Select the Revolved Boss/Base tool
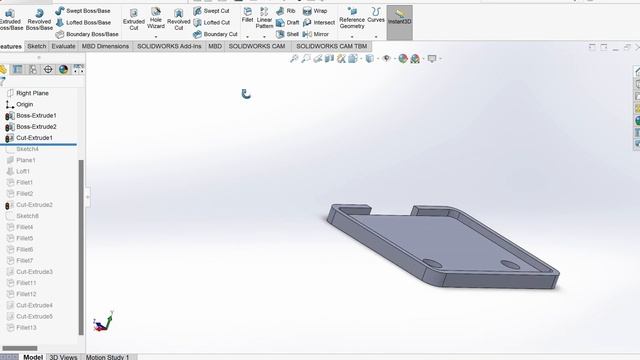 pyautogui.click(x=39, y=20)
